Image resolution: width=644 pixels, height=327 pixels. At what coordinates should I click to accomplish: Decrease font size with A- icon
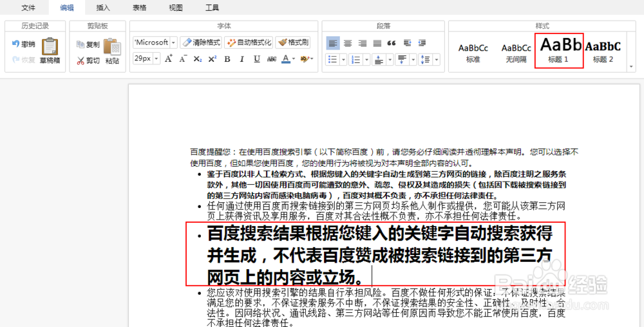183,59
